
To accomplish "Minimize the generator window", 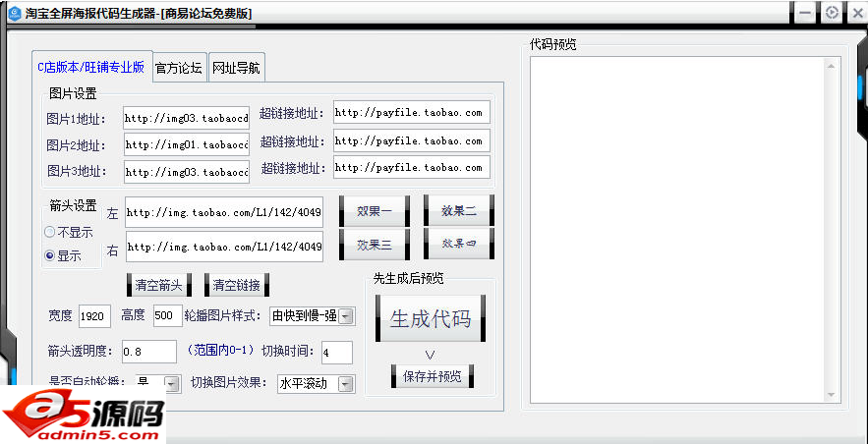I will tap(805, 13).
